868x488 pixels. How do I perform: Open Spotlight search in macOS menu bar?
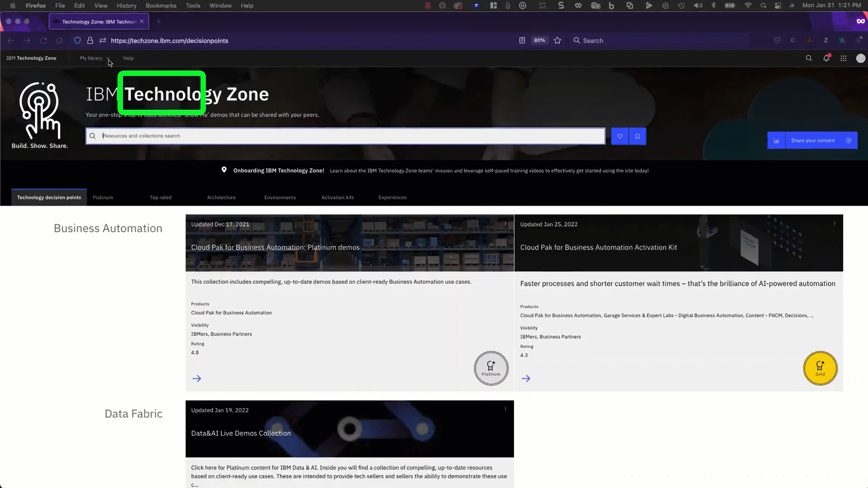763,5
